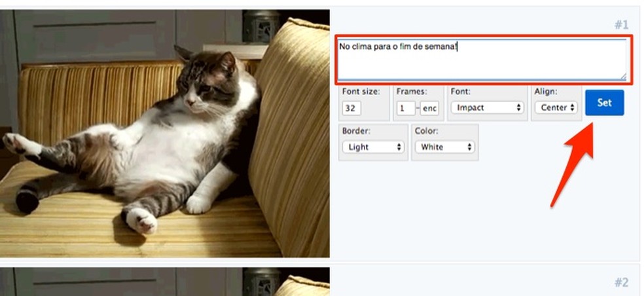Click the cat GIF frame #1 preview
The height and width of the screenshot is (296, 644).
point(164,134)
